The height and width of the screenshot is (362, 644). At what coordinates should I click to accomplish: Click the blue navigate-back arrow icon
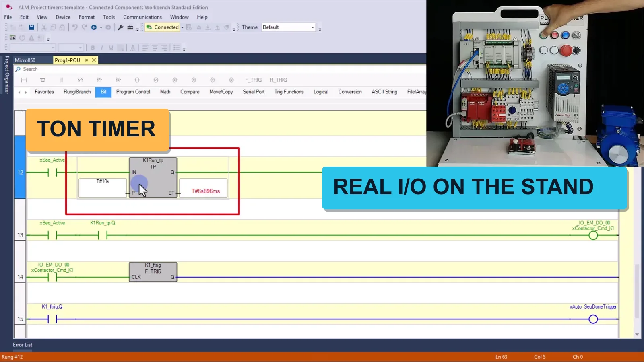pos(94,27)
